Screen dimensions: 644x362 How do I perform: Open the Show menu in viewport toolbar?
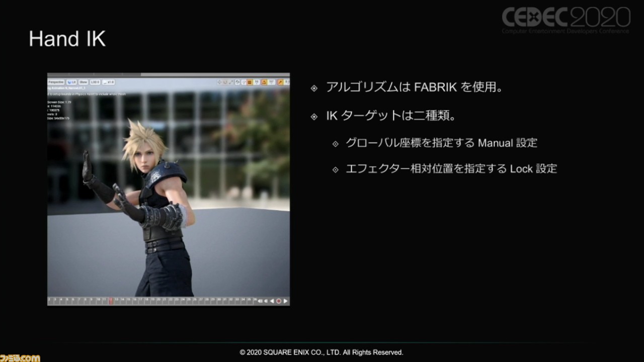point(83,82)
